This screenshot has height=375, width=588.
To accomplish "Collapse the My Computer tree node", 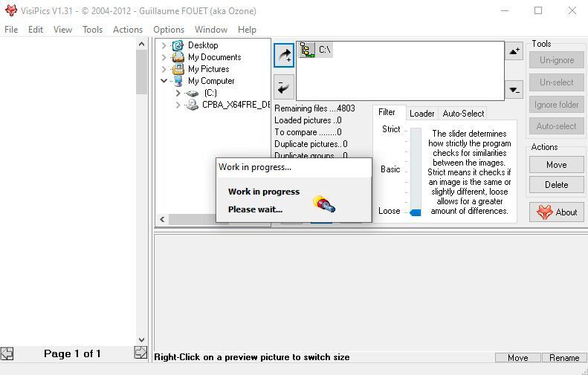I will pos(164,80).
